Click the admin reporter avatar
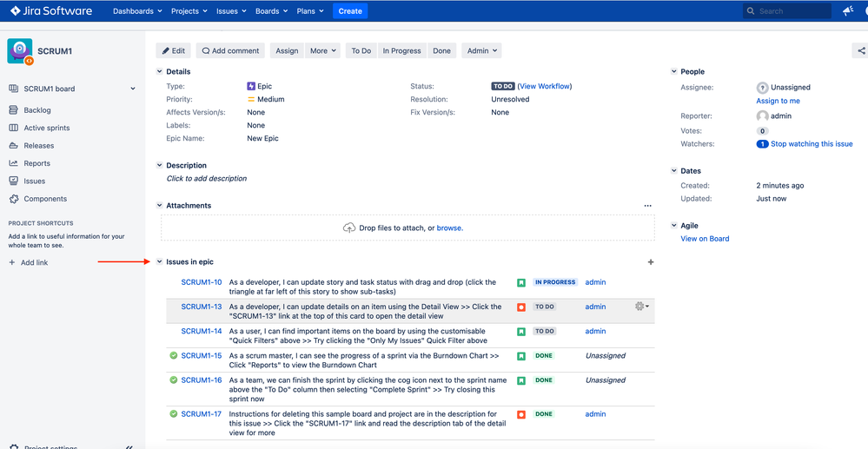Image resolution: width=868 pixels, height=449 pixels. (x=762, y=116)
